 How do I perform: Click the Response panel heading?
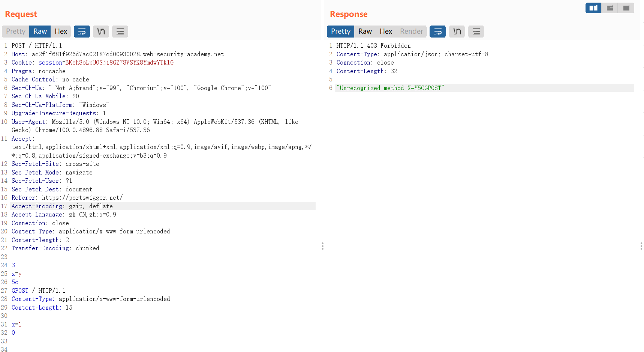tap(349, 14)
